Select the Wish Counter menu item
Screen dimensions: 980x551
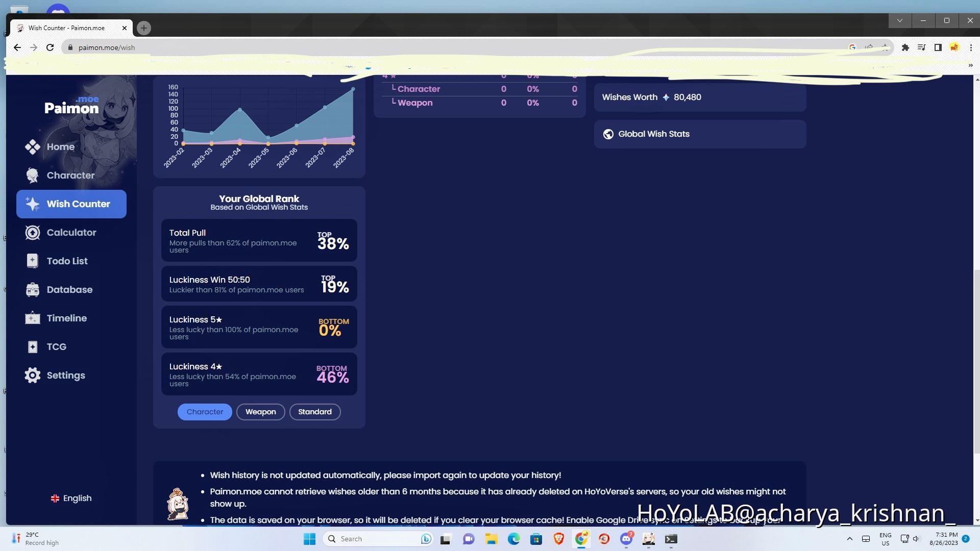pos(71,204)
